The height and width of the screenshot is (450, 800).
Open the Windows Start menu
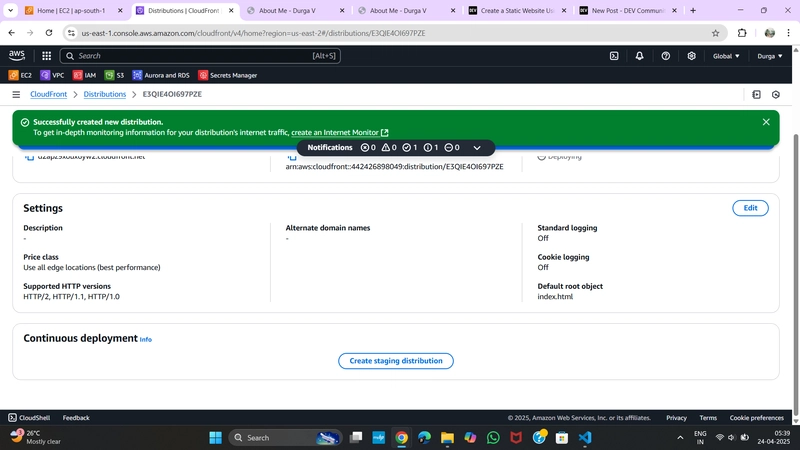(x=215, y=438)
